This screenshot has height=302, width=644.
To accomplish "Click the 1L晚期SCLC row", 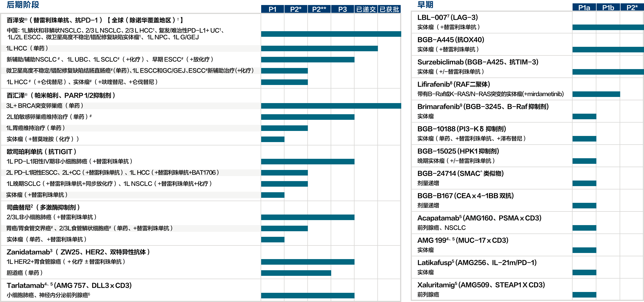I will click(x=109, y=184).
